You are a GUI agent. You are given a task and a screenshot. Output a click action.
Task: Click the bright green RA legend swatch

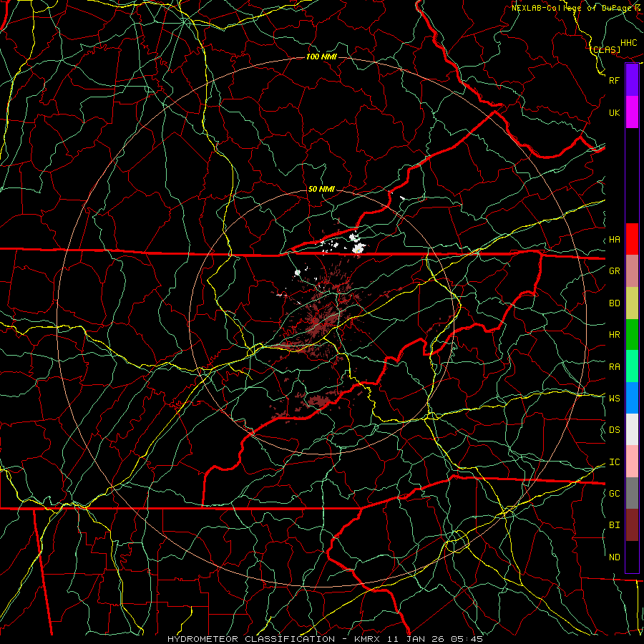pos(632,366)
